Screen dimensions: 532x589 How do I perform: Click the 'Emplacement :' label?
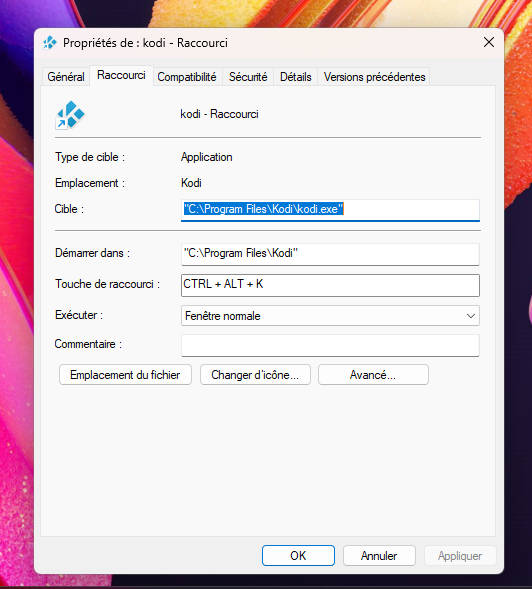pos(90,183)
